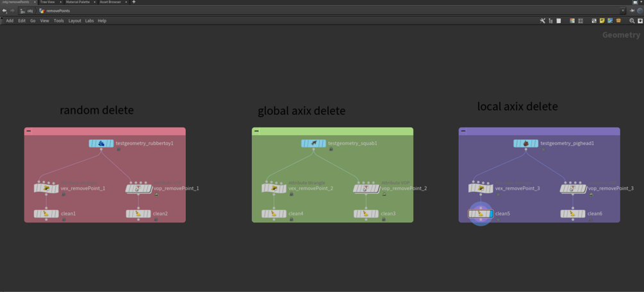Select the testgeometry_squab1 node
This screenshot has width=644, height=292.
click(313, 144)
